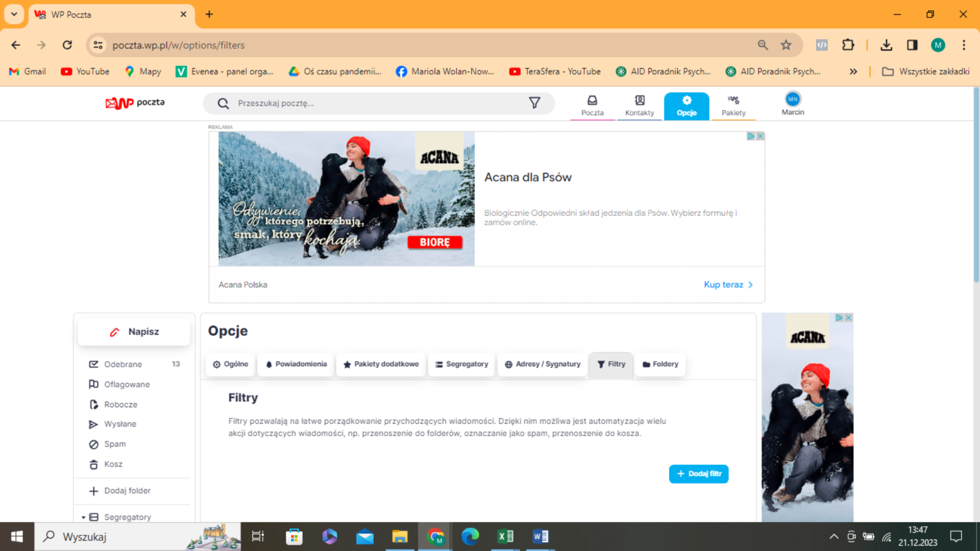Click the Dodaj filtr button
980x551 pixels.
(x=699, y=474)
